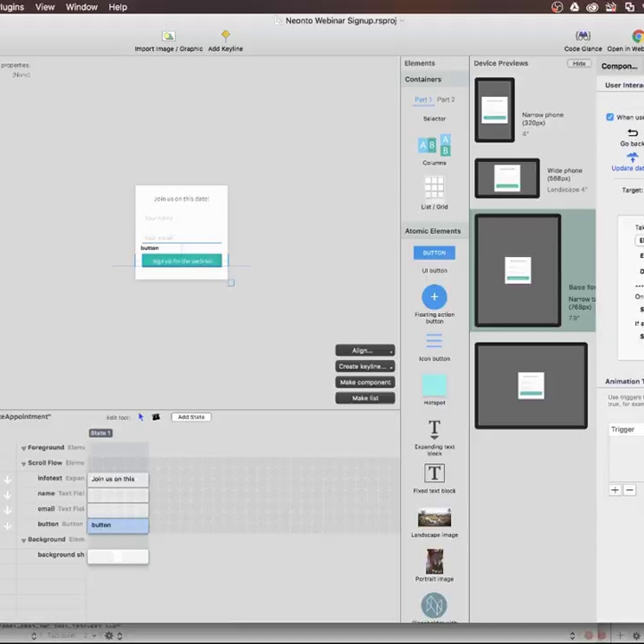
Task: Choose the Hotspot element
Action: (434, 385)
